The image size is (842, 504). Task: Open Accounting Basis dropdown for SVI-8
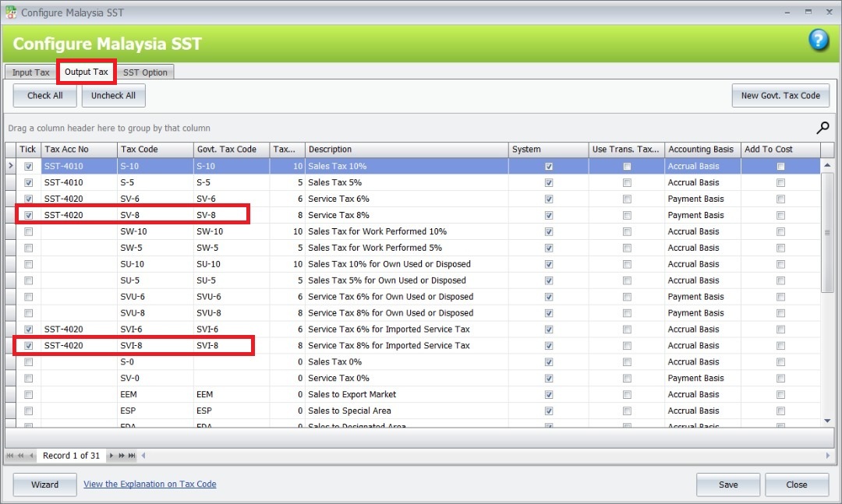click(702, 345)
